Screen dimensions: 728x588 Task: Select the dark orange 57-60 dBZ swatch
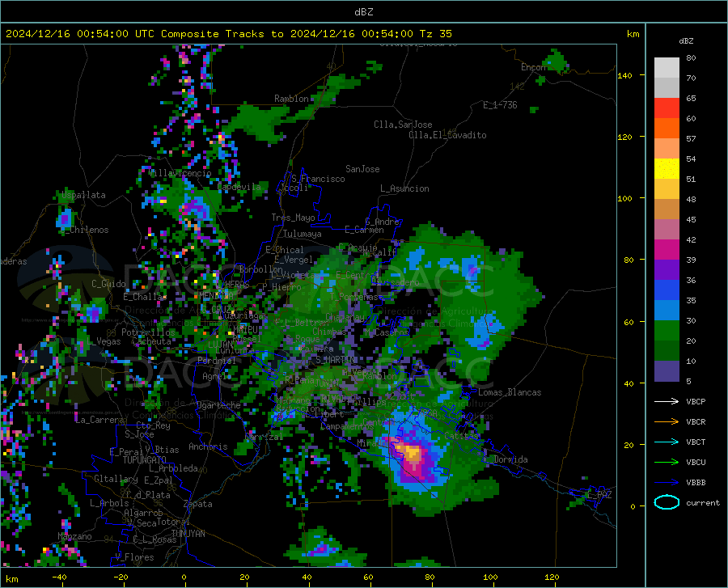point(667,128)
